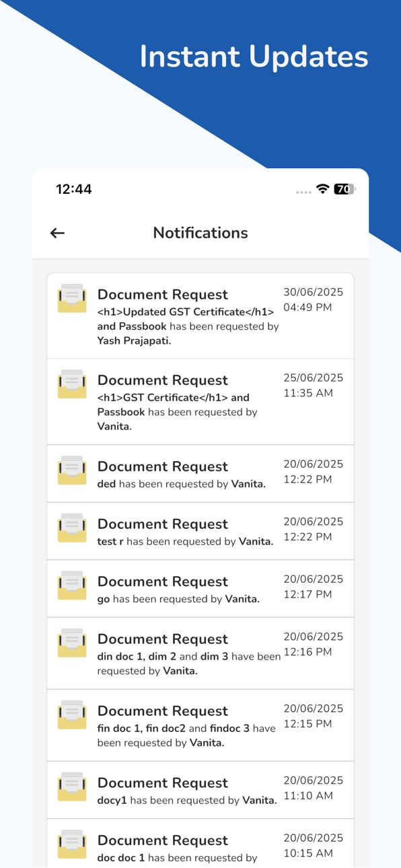This screenshot has width=401, height=868.
Task: Open the 'test r' Document Request entry
Action: coord(200,531)
